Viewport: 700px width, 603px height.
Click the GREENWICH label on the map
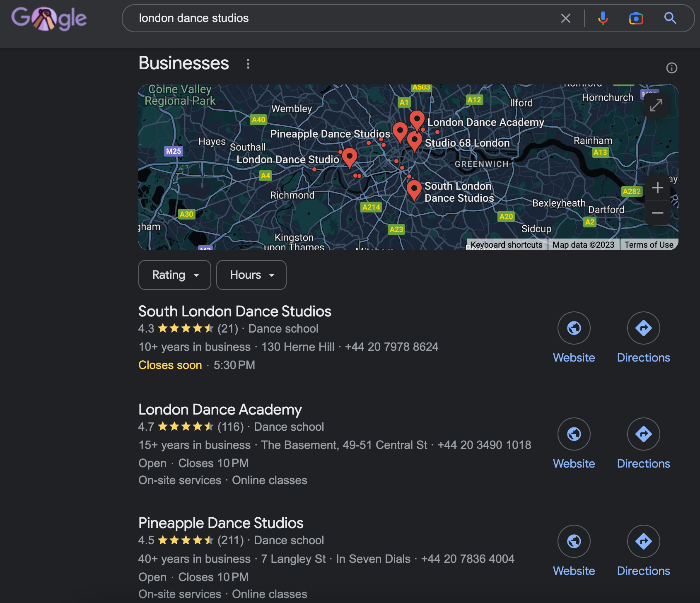481,164
